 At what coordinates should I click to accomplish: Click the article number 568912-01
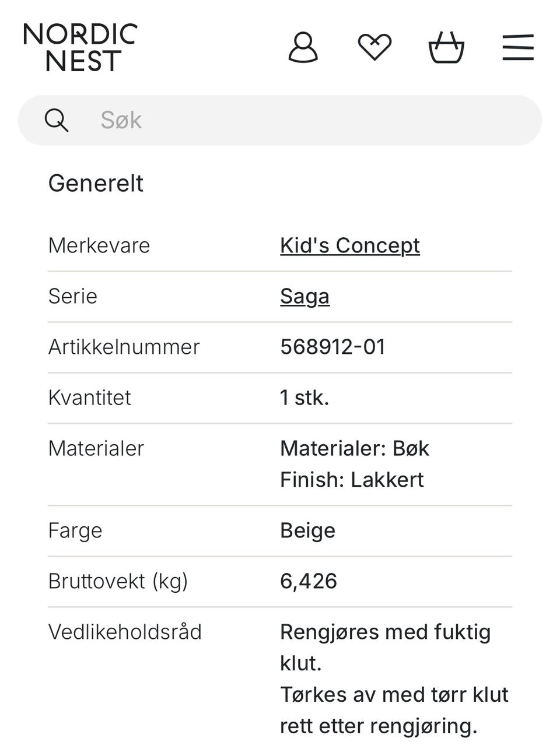click(x=332, y=347)
